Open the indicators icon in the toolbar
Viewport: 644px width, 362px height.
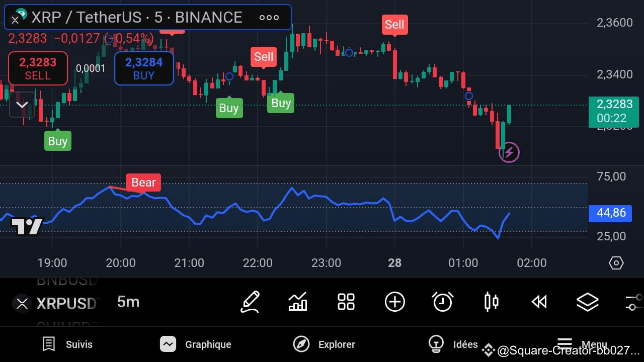coord(298,302)
